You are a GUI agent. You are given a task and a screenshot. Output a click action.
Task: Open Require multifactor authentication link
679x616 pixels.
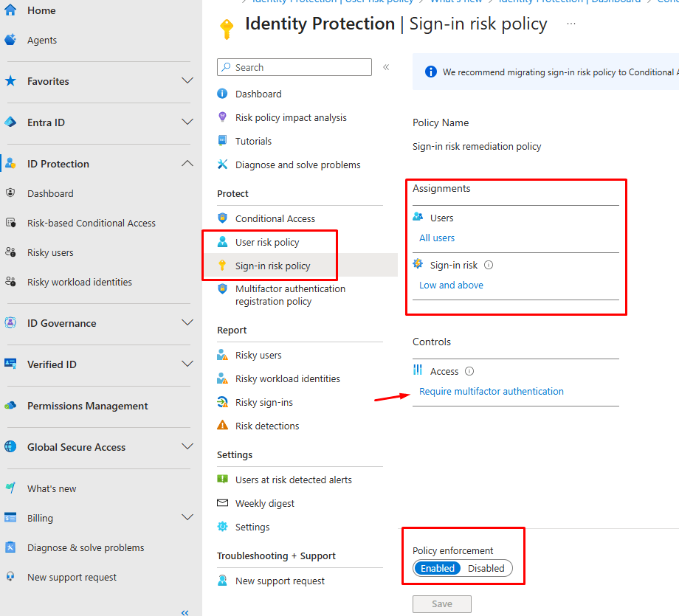(492, 391)
